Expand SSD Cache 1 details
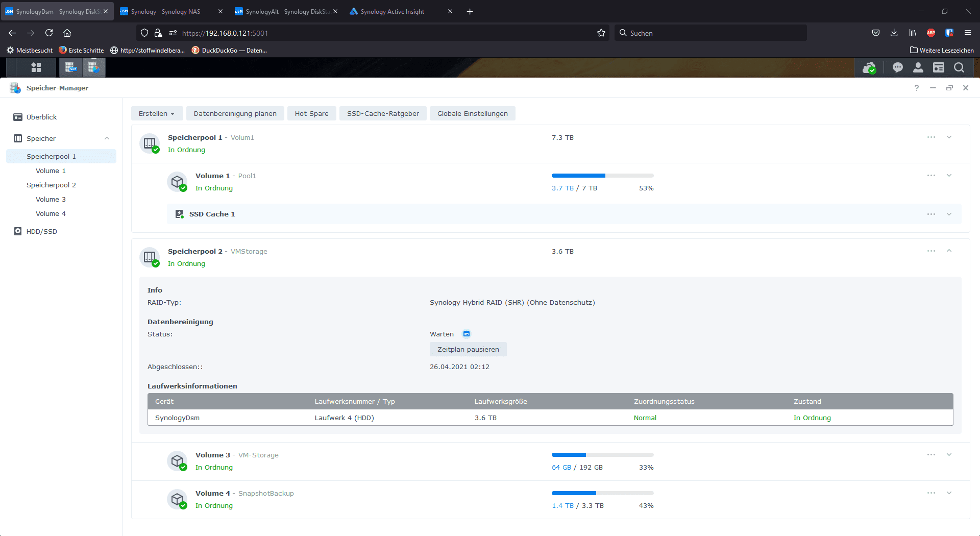 pos(949,214)
